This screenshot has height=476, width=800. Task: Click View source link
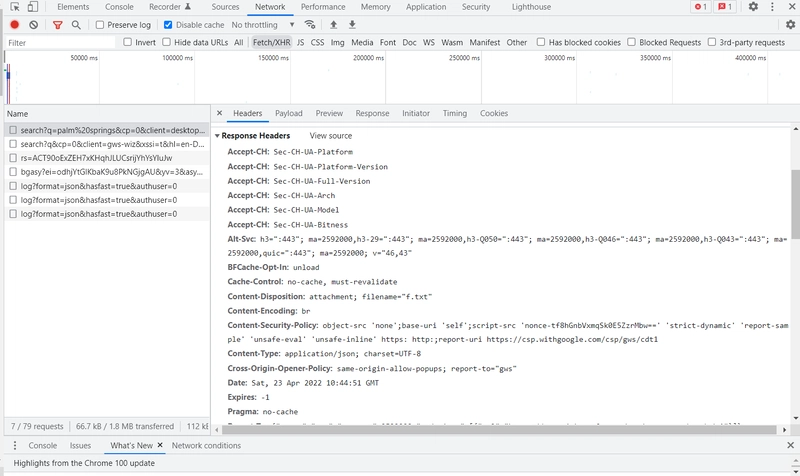click(x=331, y=136)
